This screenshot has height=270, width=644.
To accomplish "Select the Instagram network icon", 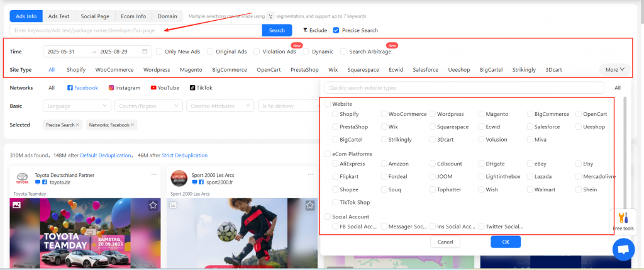I will click(111, 88).
